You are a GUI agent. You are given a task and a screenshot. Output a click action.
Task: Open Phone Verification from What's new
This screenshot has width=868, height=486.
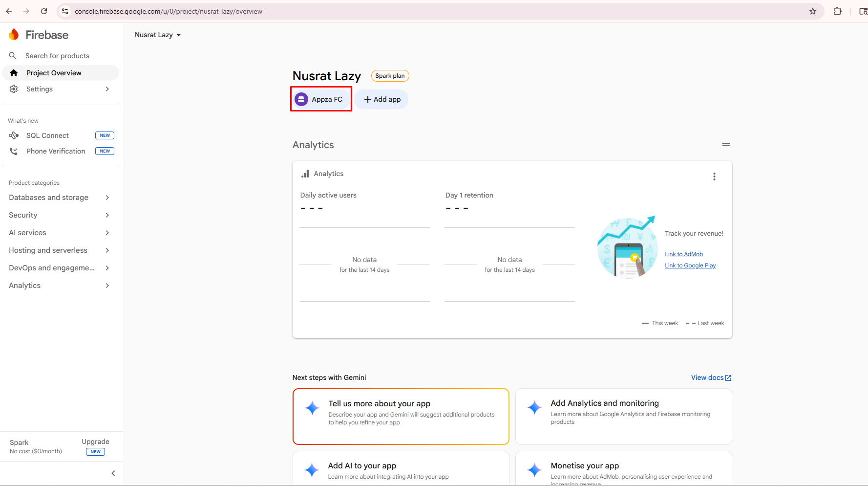click(x=61, y=151)
